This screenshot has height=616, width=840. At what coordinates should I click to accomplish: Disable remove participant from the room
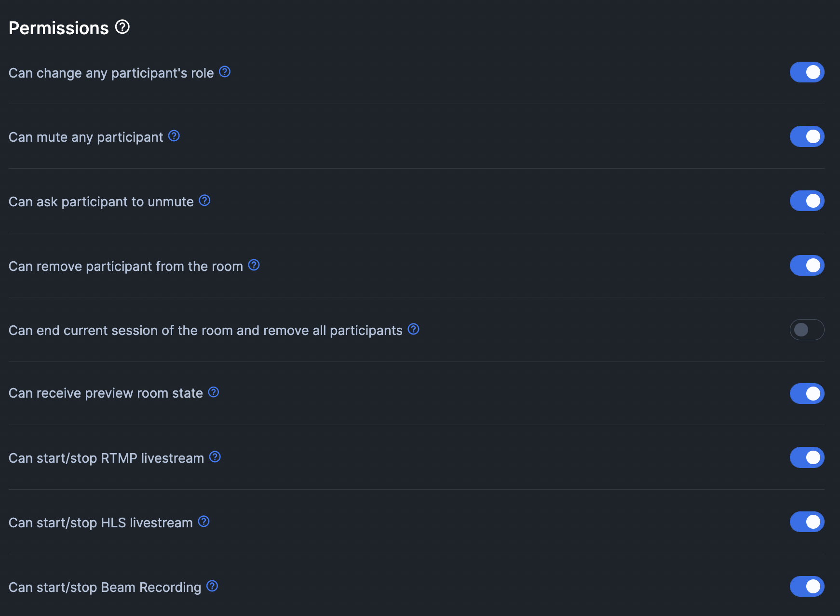pos(807,266)
